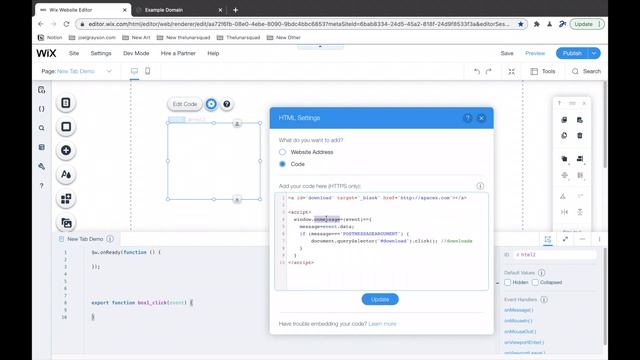Open Tools in the top bar

pyautogui.click(x=543, y=71)
